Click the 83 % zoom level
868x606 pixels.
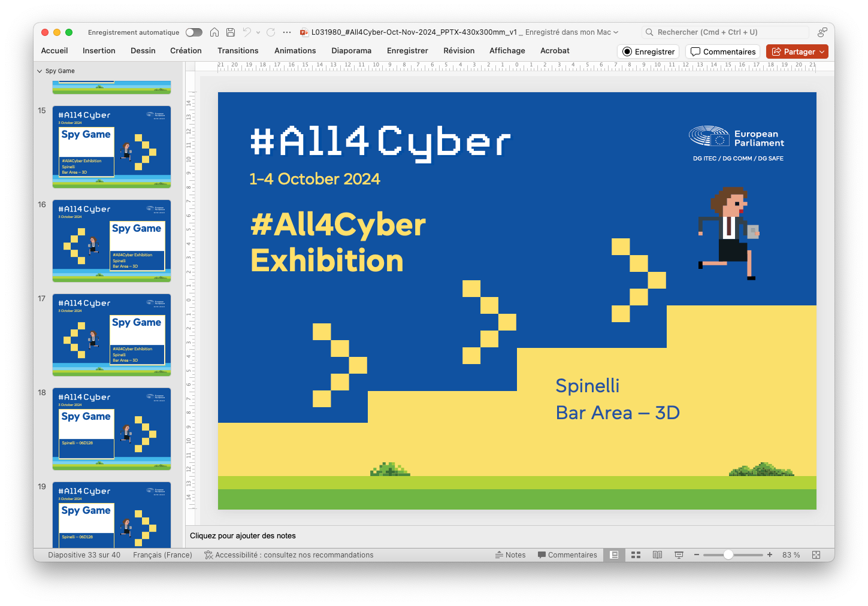click(791, 555)
